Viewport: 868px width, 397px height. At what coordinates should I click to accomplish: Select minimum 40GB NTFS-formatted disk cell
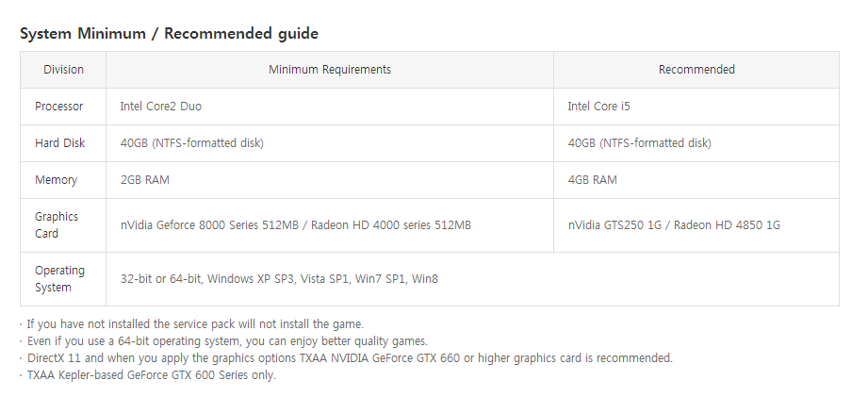point(191,143)
